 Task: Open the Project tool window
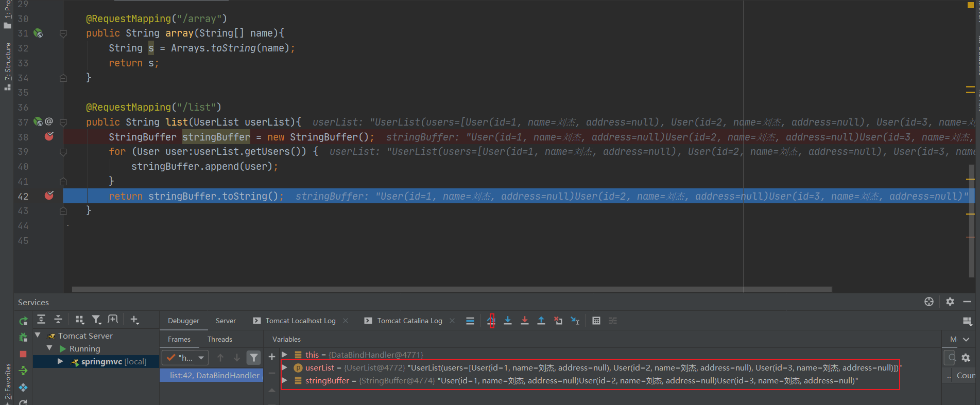click(7, 14)
